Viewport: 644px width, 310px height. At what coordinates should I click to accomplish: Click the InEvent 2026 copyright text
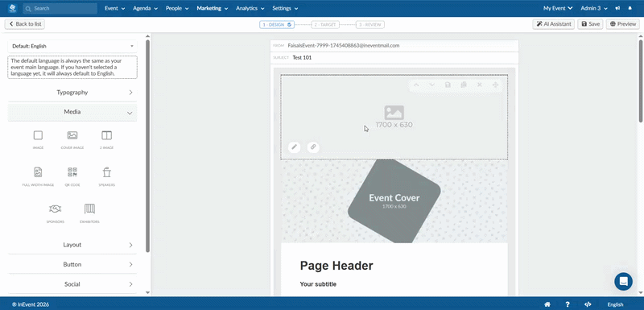(31, 304)
